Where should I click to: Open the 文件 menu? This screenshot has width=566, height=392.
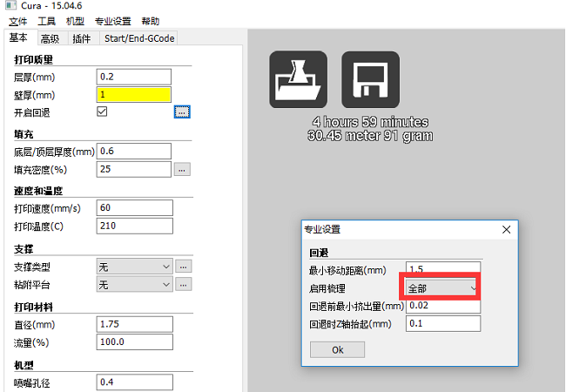18,21
